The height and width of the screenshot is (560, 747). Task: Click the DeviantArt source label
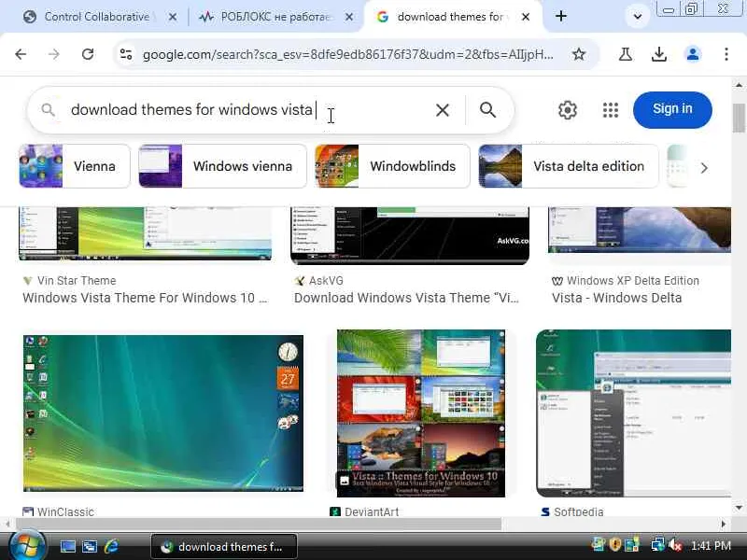click(372, 511)
